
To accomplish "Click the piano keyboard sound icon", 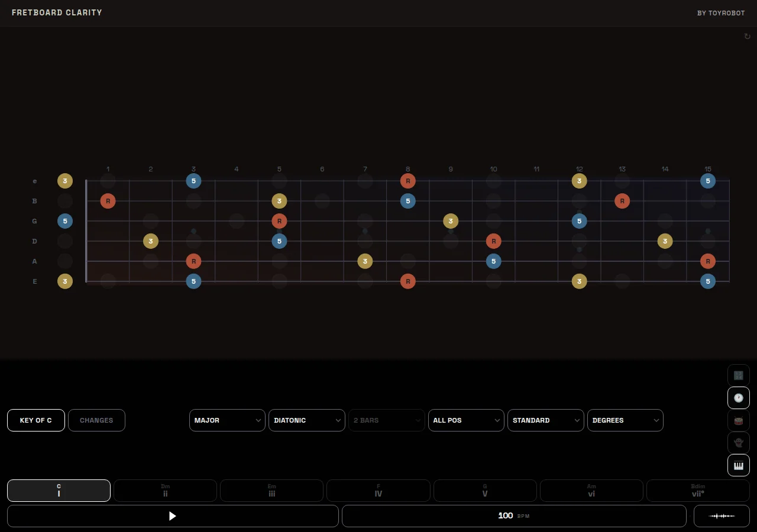I will [x=738, y=465].
